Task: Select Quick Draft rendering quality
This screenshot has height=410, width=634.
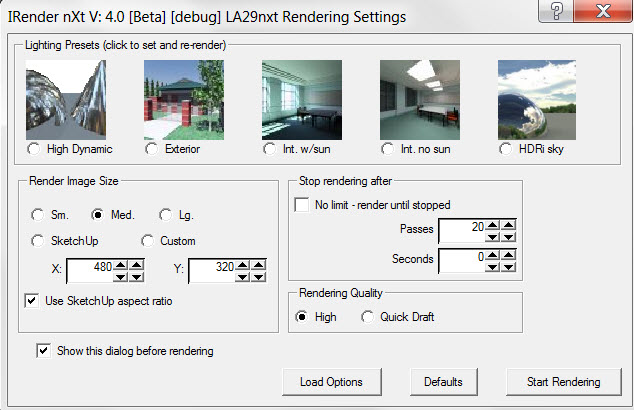Action: (x=367, y=317)
